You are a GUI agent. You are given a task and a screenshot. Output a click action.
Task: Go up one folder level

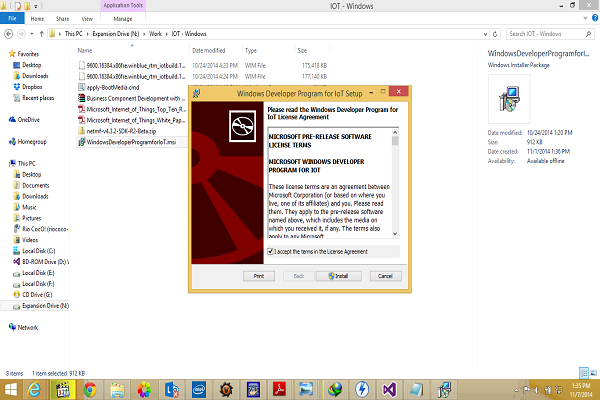(41, 34)
